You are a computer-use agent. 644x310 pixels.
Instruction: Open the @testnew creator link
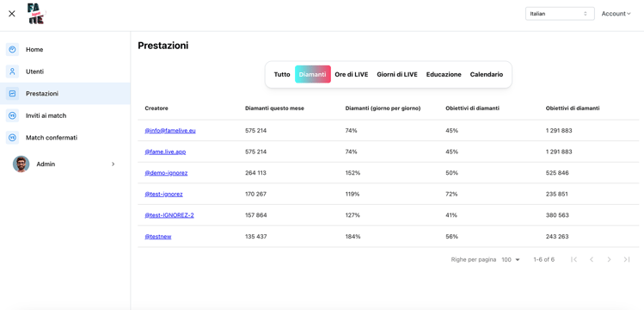(x=157, y=237)
